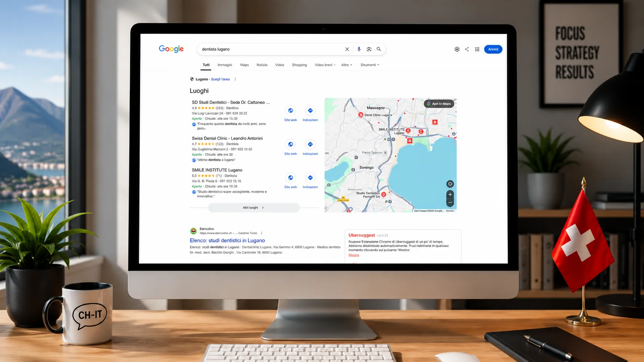The height and width of the screenshot is (362, 644).
Task: Click the map's recenter location icon
Action: coord(450,184)
